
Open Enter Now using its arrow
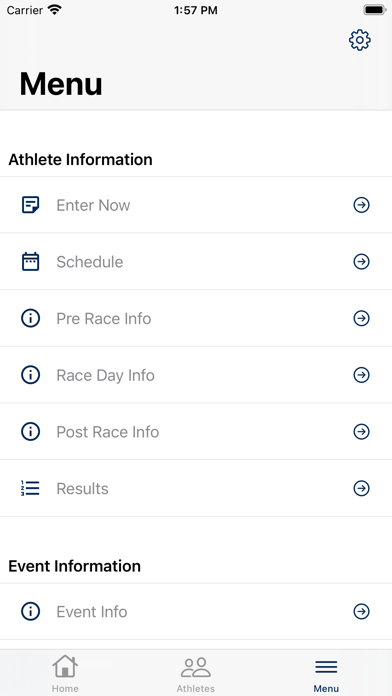coord(361,205)
